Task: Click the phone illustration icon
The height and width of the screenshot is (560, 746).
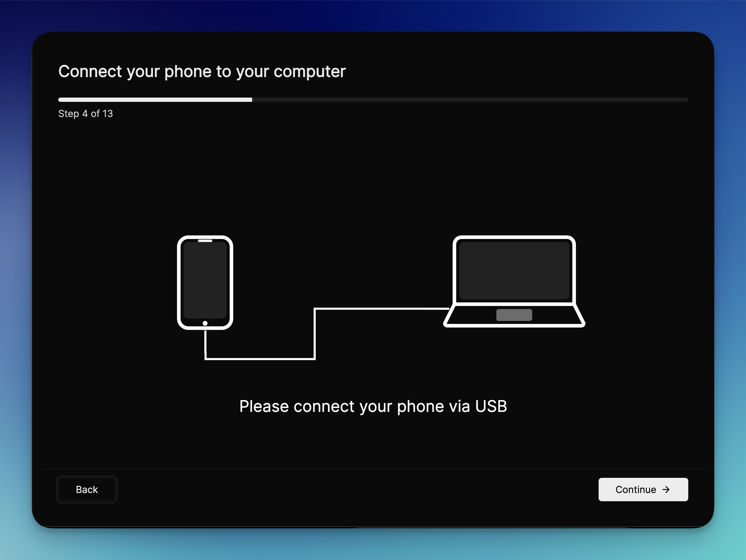Action: [205, 283]
